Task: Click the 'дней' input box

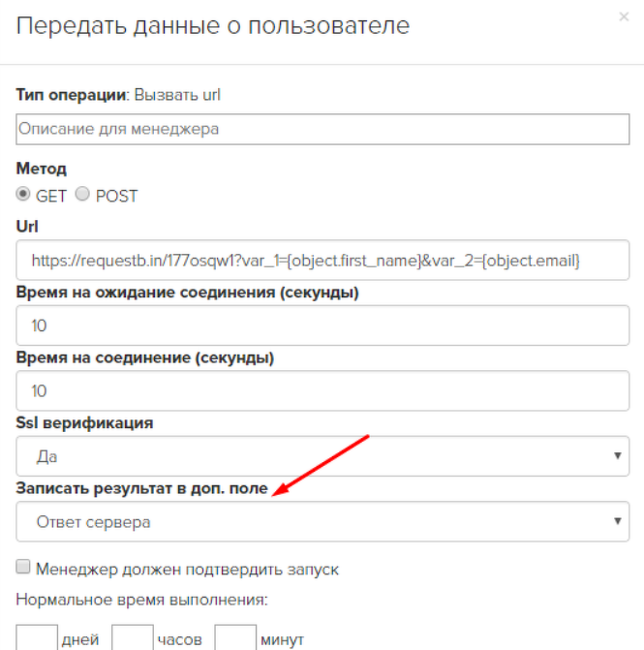Action: tap(37, 637)
